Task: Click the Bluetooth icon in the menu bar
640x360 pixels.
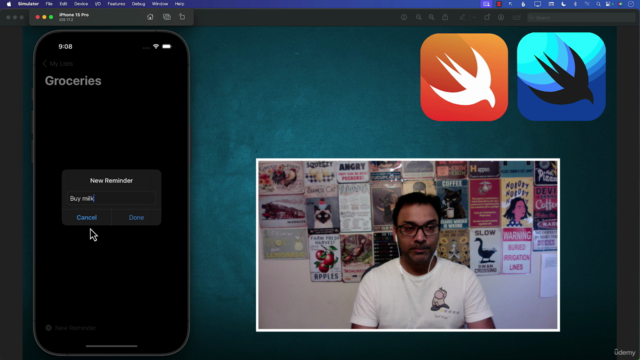Action: pos(576,4)
